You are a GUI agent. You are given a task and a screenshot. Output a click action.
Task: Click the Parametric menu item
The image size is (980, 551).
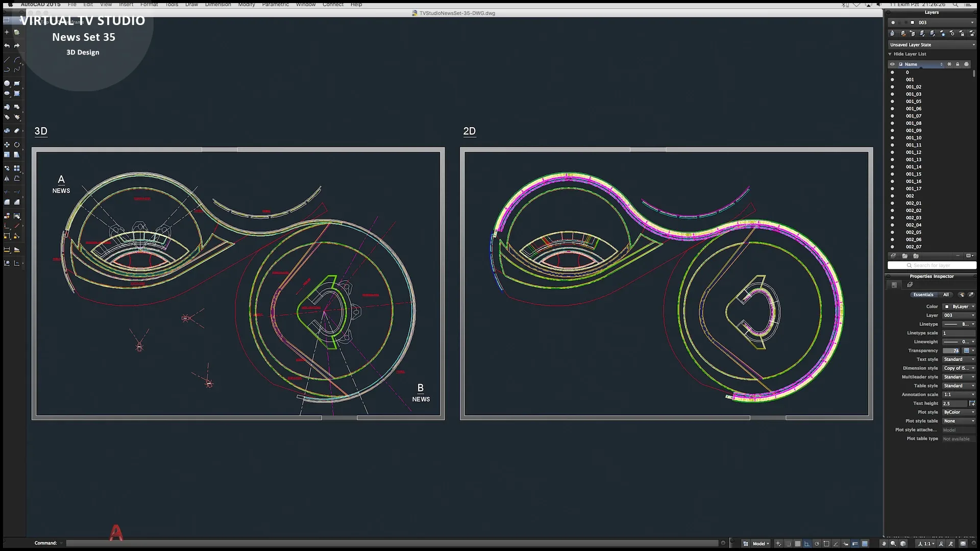pos(275,5)
